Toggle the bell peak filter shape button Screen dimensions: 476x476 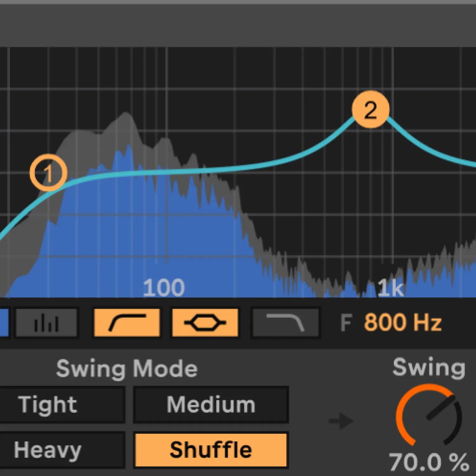tap(205, 323)
